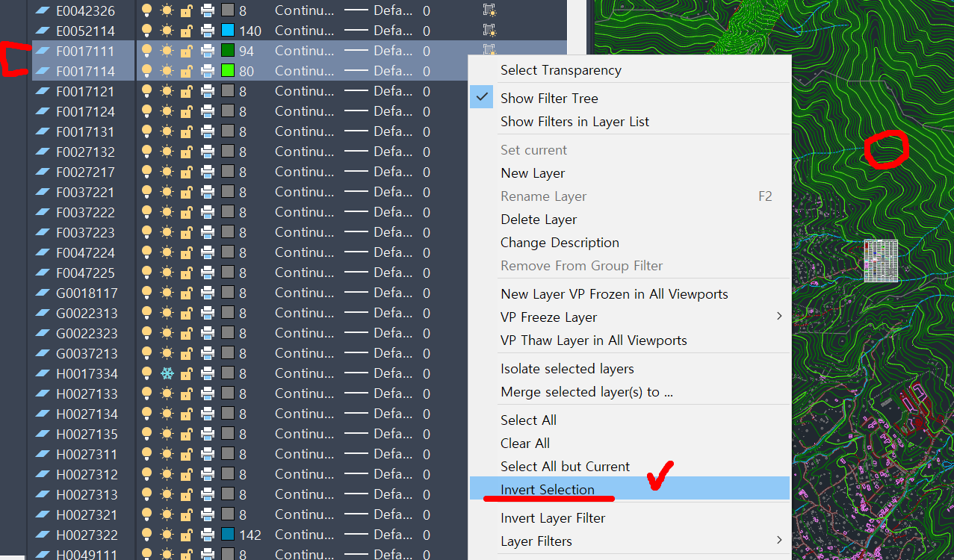Click transparency value 0 for layer H0027135
The width and height of the screenshot is (954, 560).
point(426,434)
